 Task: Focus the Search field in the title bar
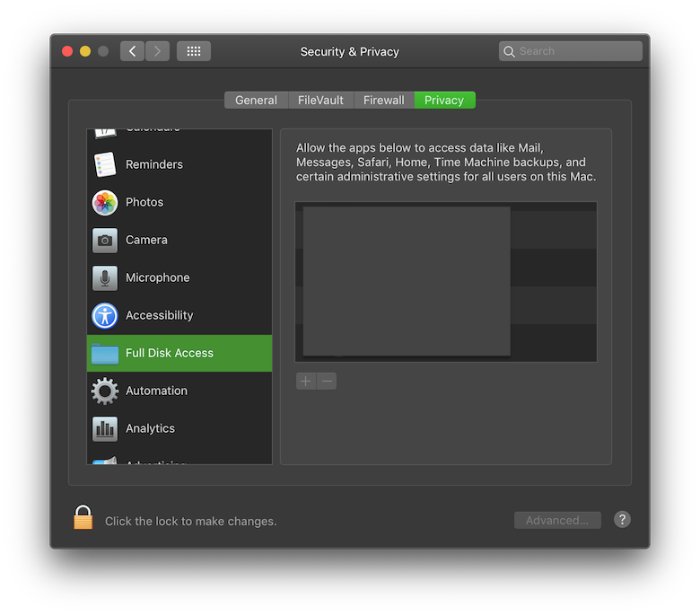coord(571,51)
